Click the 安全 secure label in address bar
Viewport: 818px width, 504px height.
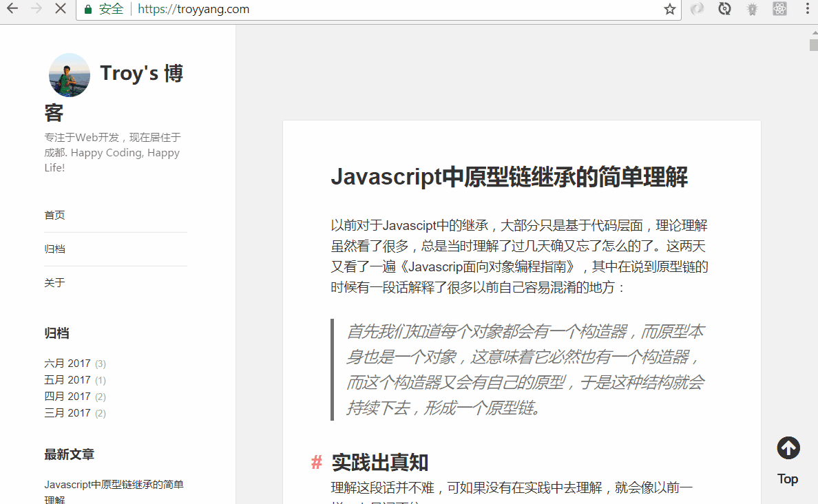tap(111, 10)
